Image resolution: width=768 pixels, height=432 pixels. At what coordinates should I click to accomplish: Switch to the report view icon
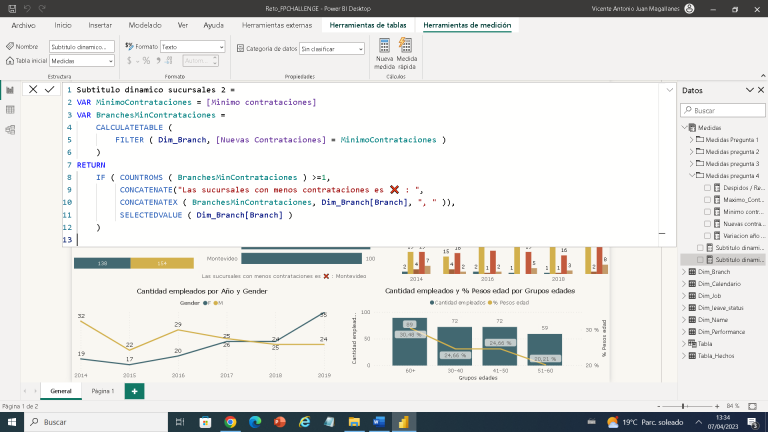[x=10, y=90]
